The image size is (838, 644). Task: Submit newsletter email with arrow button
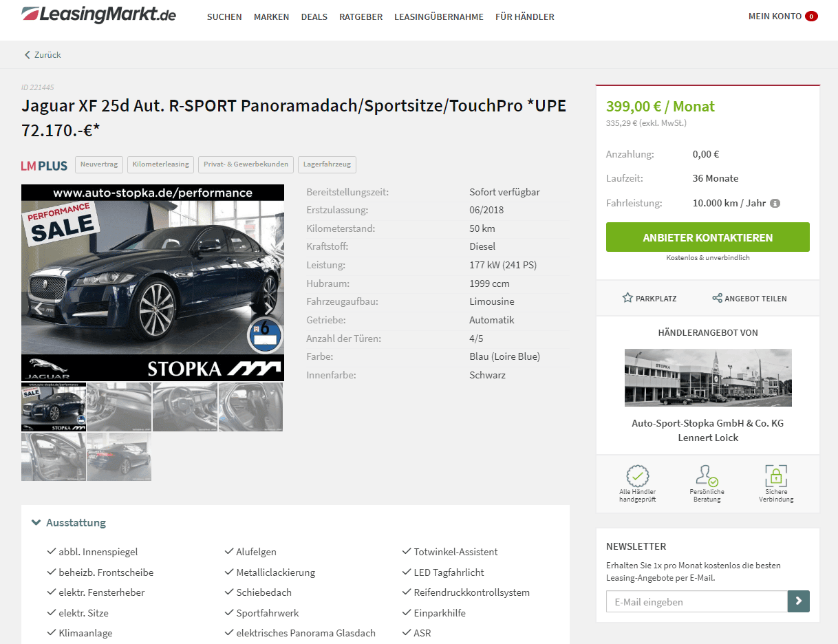799,601
